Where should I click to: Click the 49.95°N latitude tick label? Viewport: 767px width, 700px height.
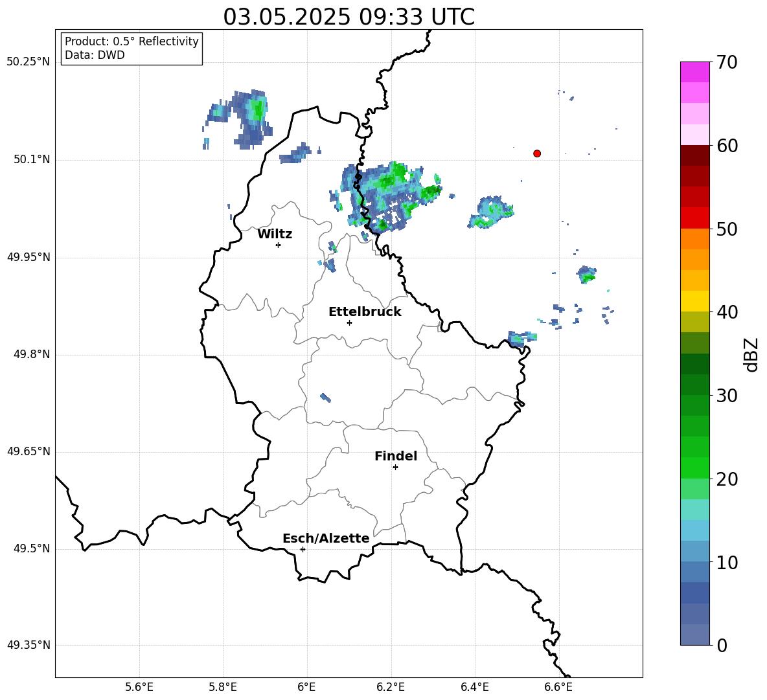tap(29, 257)
